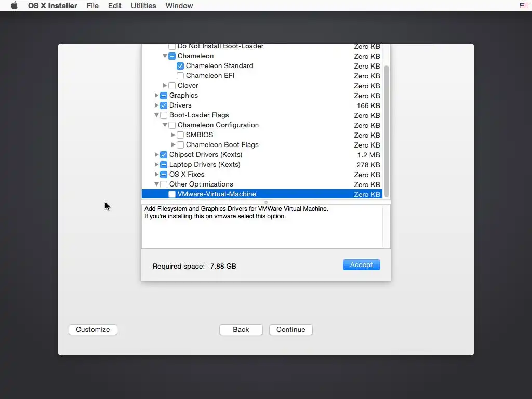Click the VMware description text area
This screenshot has width=532, height=399.
coord(262,227)
